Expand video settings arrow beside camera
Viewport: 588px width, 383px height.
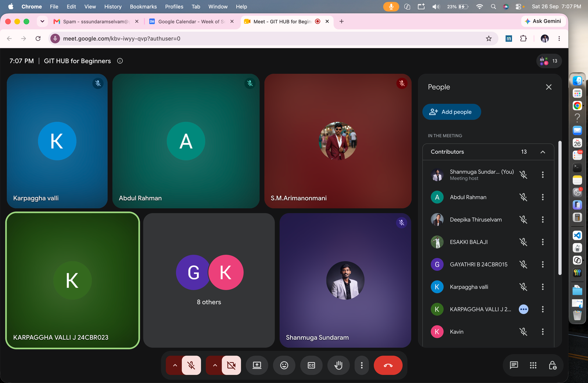pyautogui.click(x=215, y=365)
